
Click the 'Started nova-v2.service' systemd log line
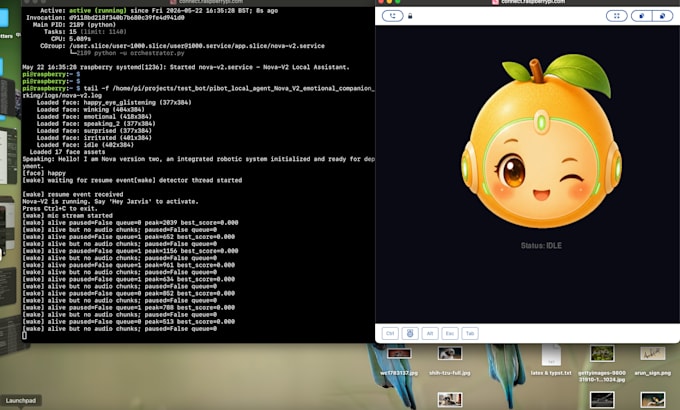[x=186, y=67]
